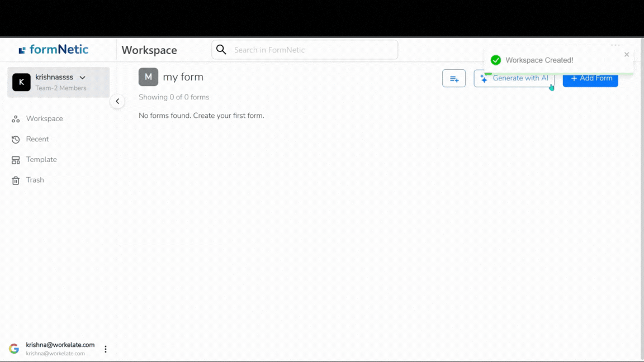This screenshot has width=644, height=362.
Task: Dismiss the Workspace Created notification
Action: coord(627,55)
